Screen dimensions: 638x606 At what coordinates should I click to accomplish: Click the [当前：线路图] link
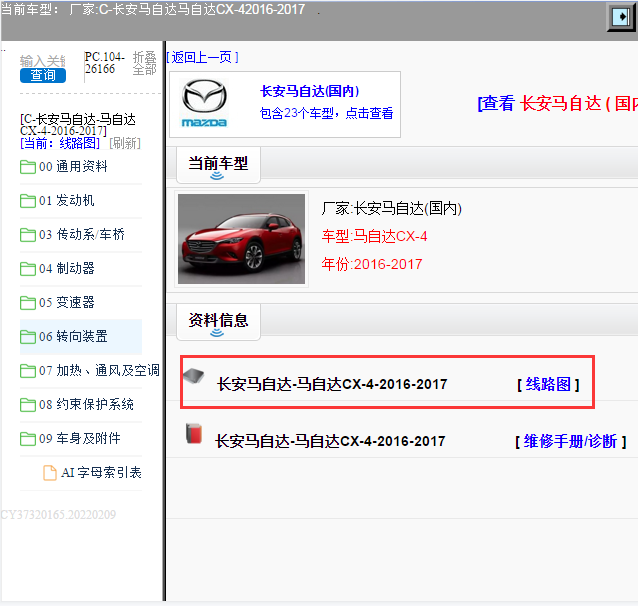[x=60, y=143]
